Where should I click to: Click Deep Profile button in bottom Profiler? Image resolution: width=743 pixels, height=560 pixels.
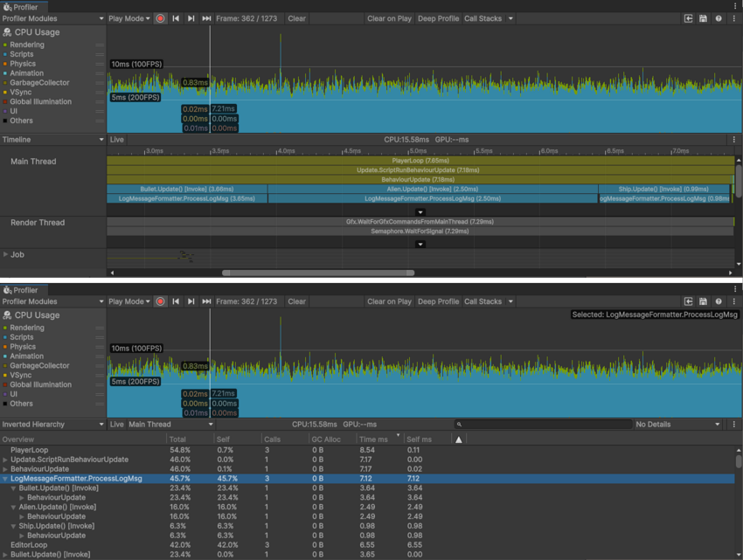pyautogui.click(x=438, y=301)
